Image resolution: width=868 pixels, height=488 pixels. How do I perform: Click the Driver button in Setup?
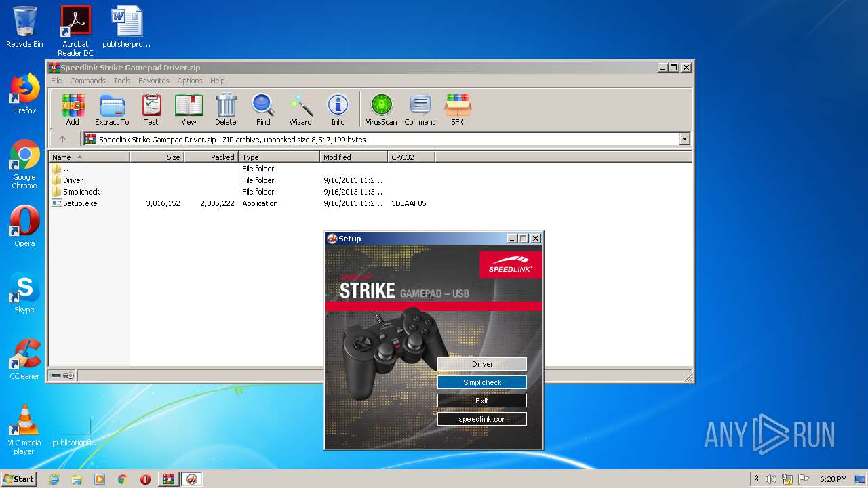482,364
